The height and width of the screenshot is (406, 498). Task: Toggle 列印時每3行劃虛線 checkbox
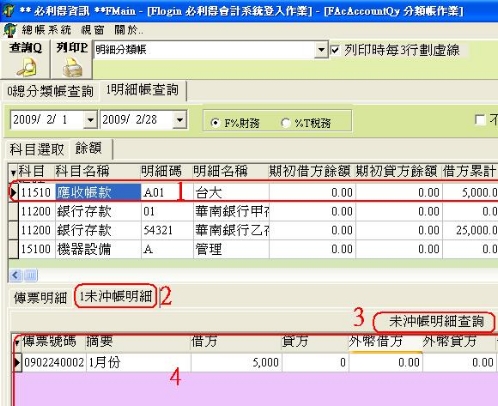(x=334, y=50)
